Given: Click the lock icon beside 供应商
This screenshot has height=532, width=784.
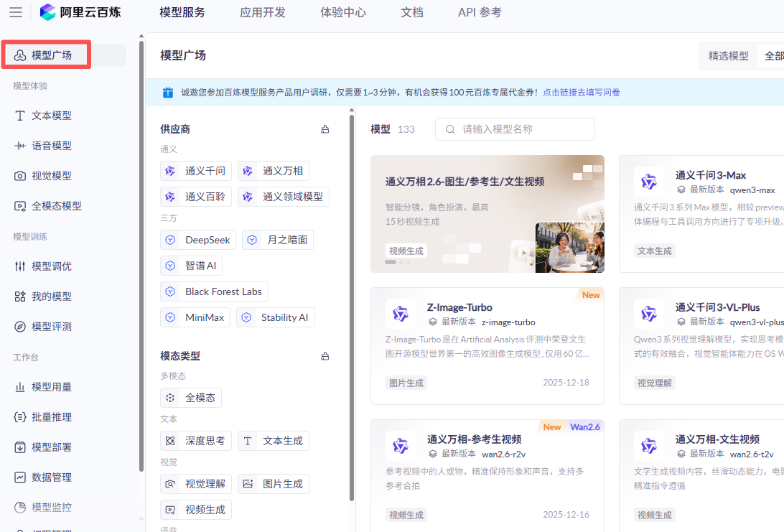Looking at the screenshot, I should point(325,129).
